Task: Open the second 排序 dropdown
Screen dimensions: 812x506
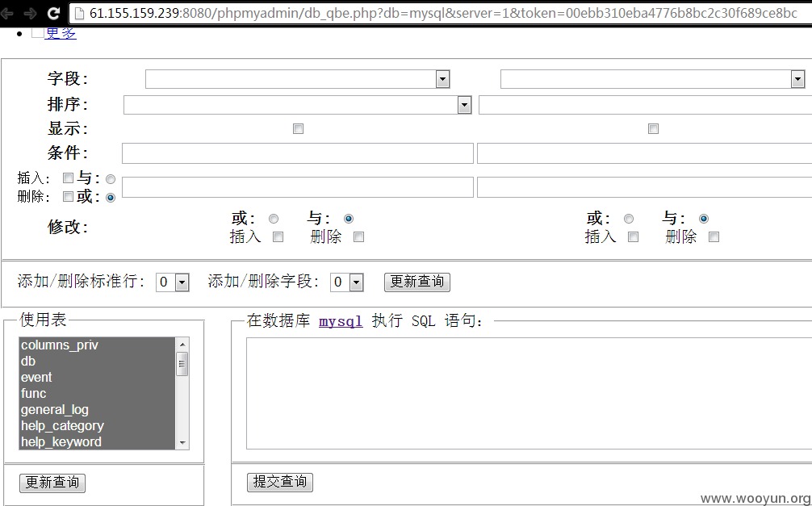Action: [645, 105]
